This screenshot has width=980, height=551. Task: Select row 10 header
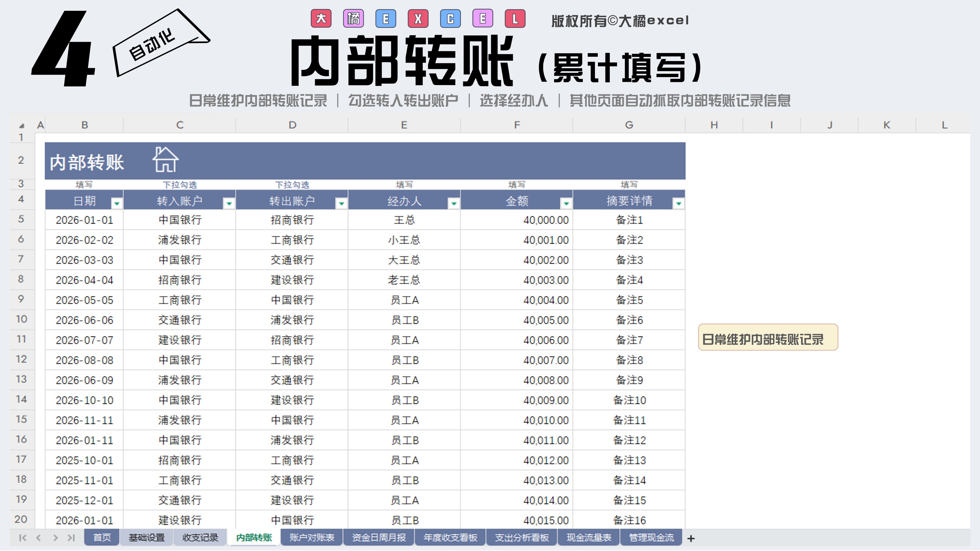pos(21,319)
